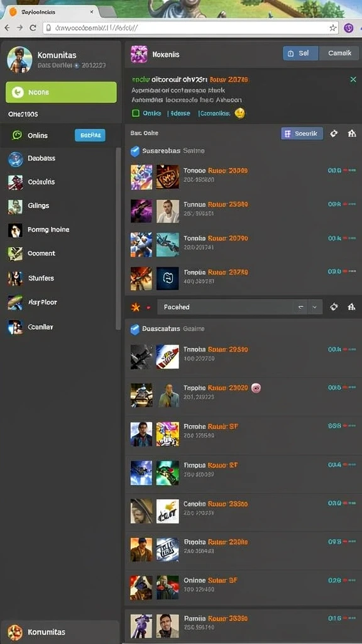Close the SayNoolntxis browser tab
The image size is (362, 644).
click(x=91, y=12)
